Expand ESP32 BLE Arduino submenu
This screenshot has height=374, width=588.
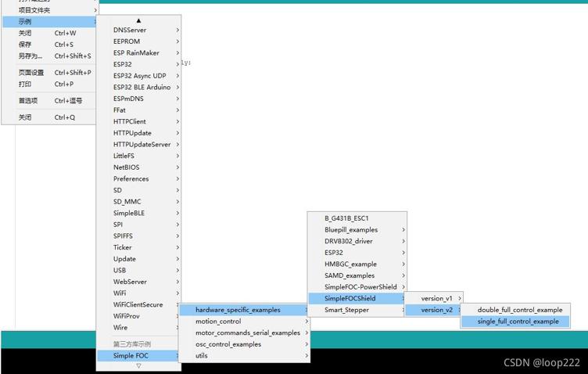tap(138, 87)
